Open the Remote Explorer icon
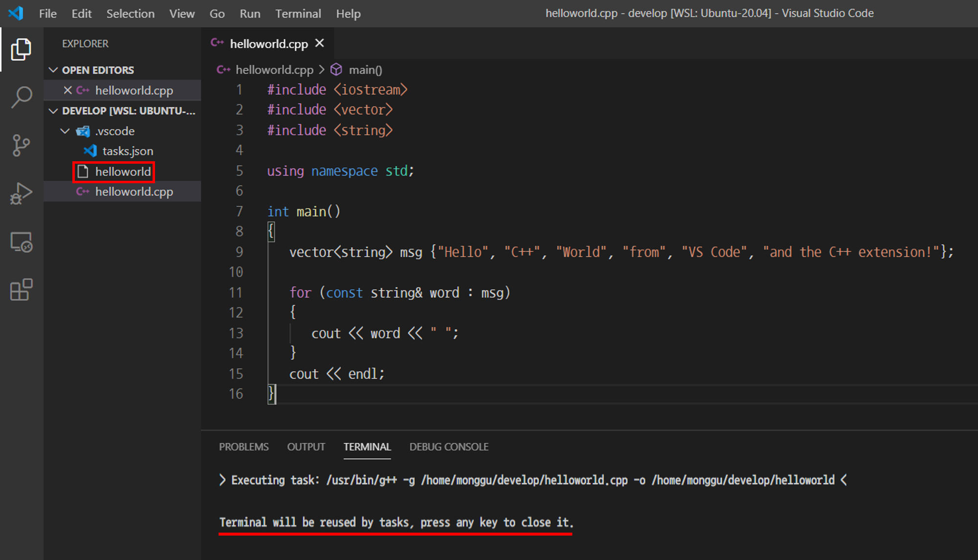Image resolution: width=978 pixels, height=560 pixels. click(x=21, y=242)
